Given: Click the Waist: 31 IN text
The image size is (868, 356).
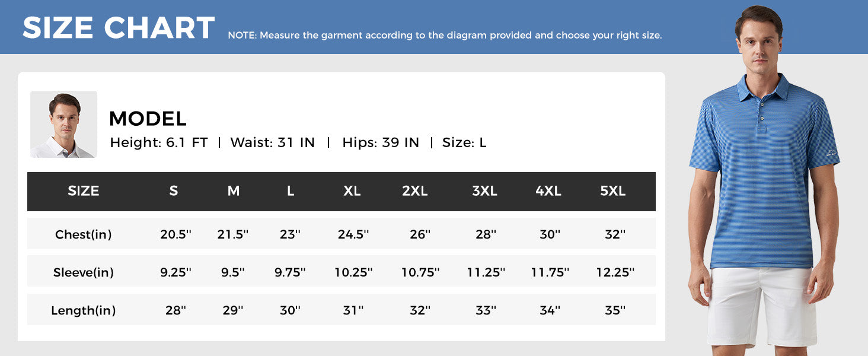Looking at the screenshot, I should click(273, 142).
